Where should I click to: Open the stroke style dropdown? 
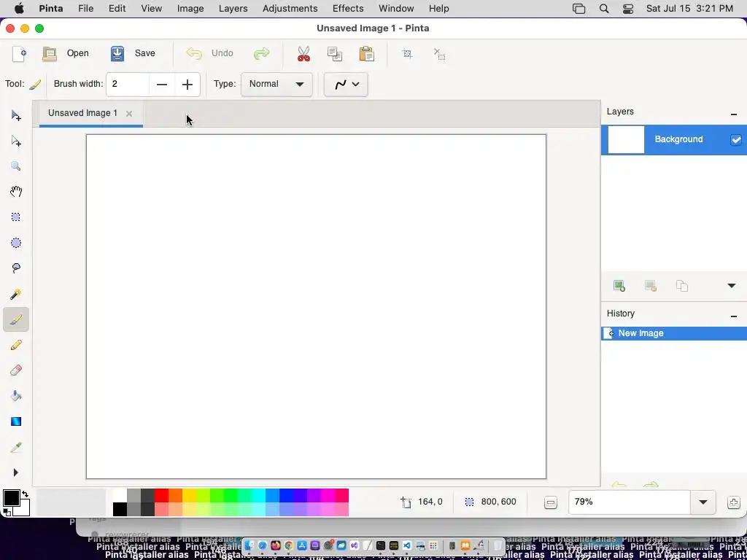pos(346,85)
